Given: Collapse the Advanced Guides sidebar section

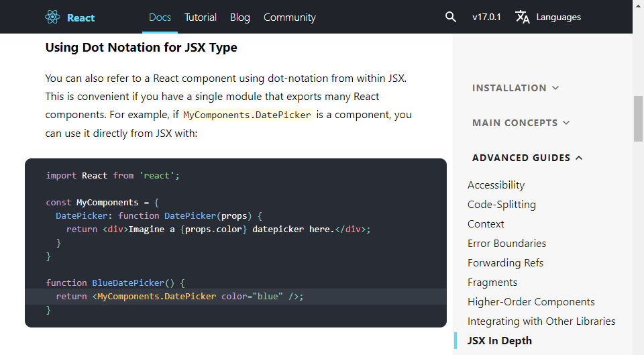Looking at the screenshot, I should point(527,158).
